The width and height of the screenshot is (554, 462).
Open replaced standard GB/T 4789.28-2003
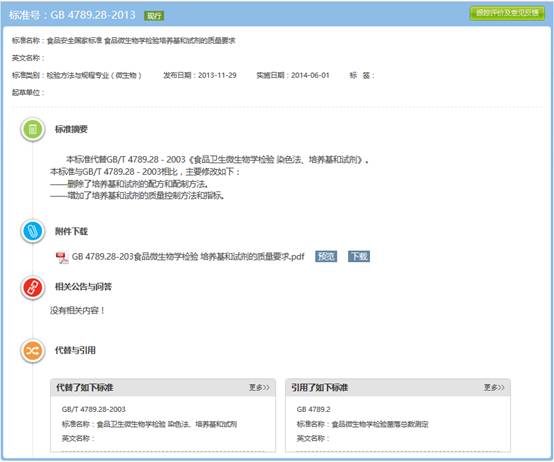[x=94, y=409]
